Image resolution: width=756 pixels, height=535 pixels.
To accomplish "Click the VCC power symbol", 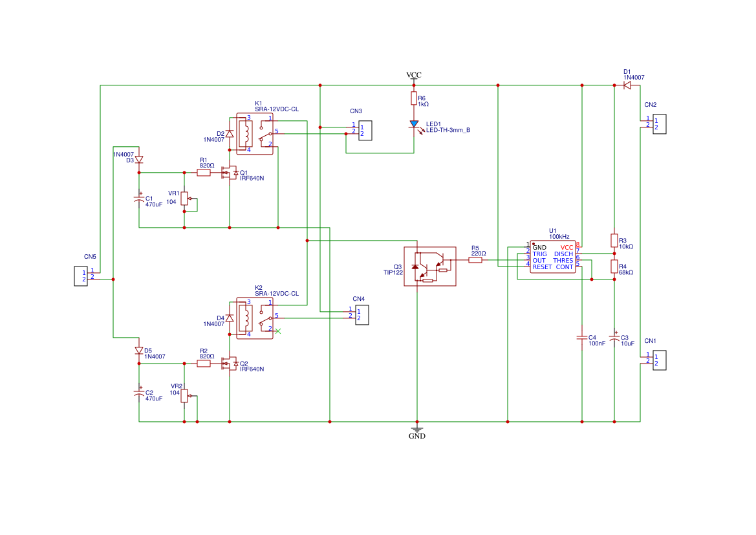I will point(414,75).
